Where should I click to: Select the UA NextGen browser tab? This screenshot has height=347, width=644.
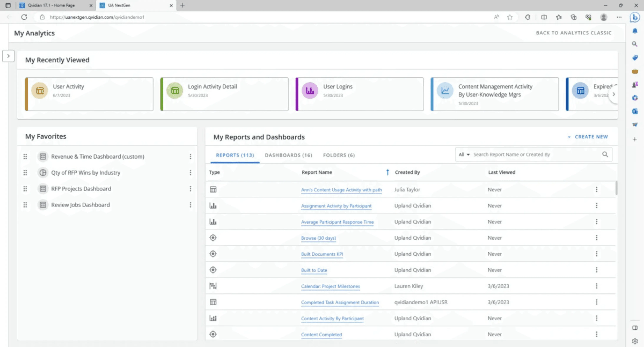tap(119, 5)
